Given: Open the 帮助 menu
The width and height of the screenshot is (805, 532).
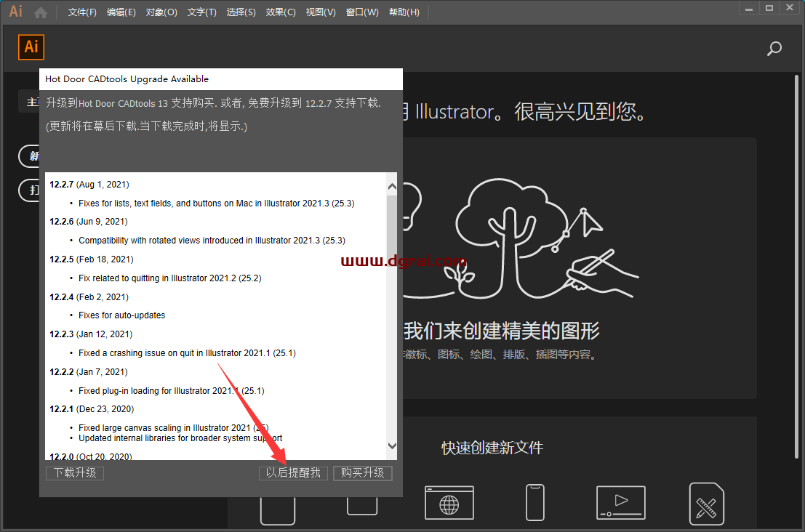Looking at the screenshot, I should point(404,12).
